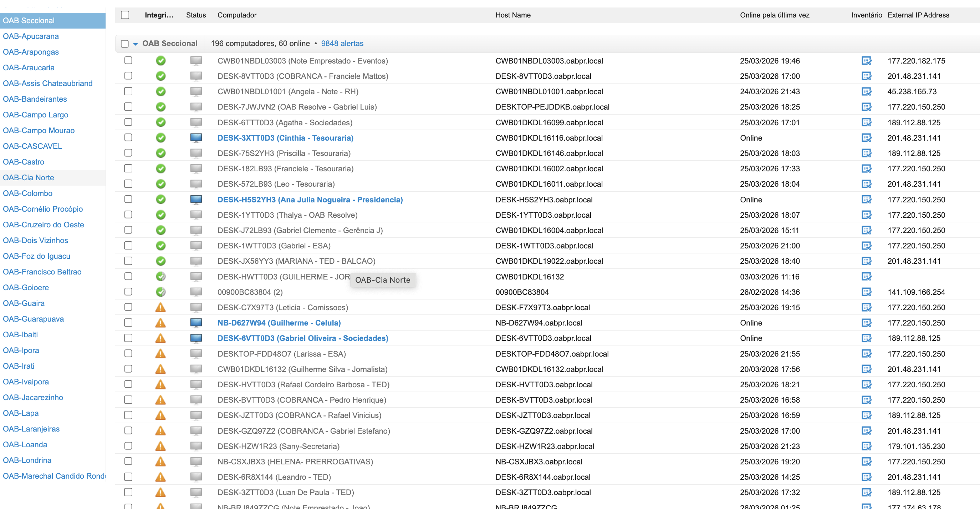Open the DESK-6VTT0D3 Gabriel Oliveira computer link
This screenshot has height=509, width=980.
[x=302, y=338]
